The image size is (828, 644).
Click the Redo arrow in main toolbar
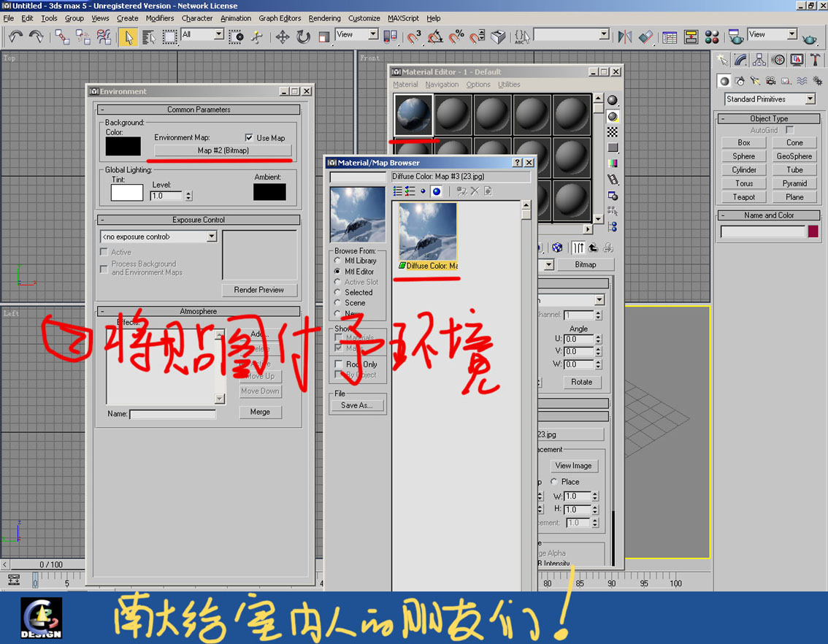pyautogui.click(x=36, y=37)
